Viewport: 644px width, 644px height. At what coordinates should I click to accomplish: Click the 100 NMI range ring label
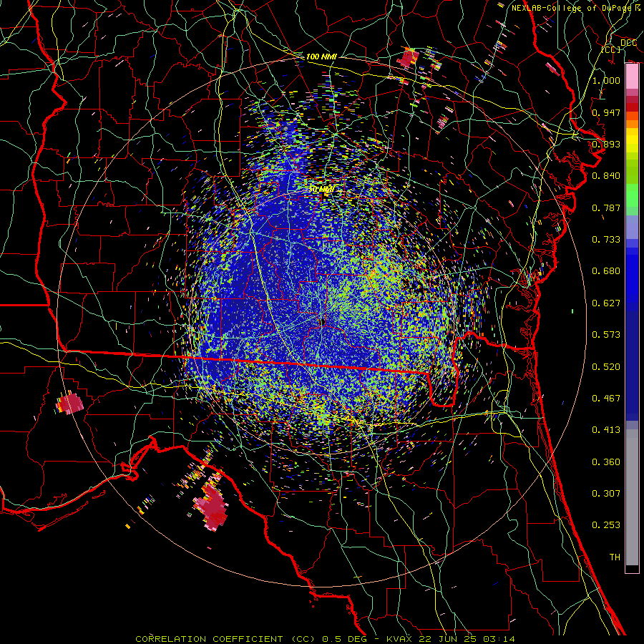[x=321, y=57]
